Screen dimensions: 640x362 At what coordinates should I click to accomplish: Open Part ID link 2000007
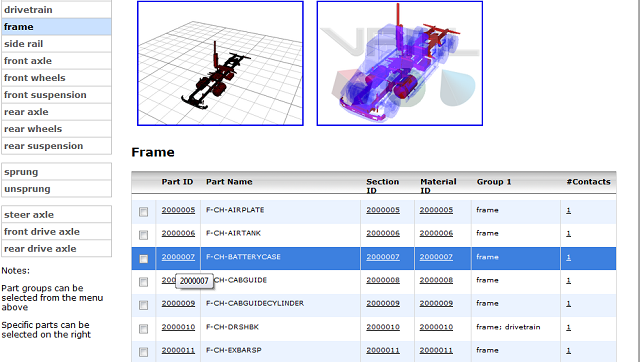178,257
